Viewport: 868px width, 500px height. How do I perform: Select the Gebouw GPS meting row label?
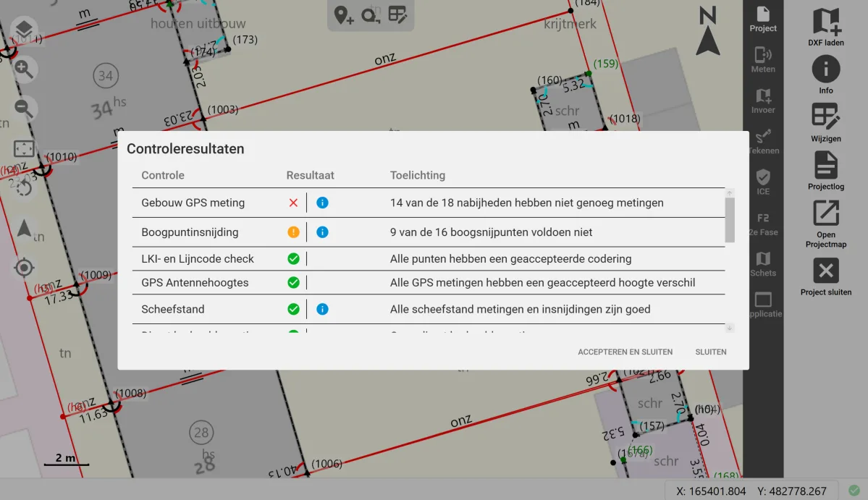pyautogui.click(x=193, y=203)
